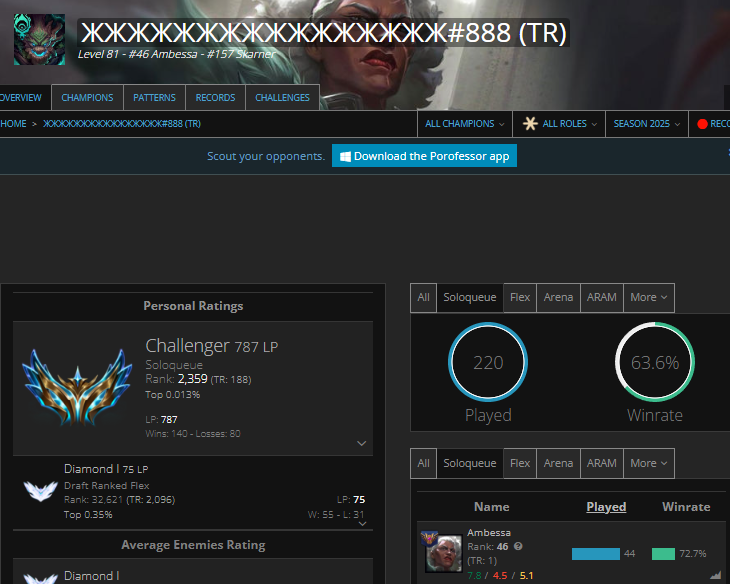The image size is (730, 584).
Task: Select the Soloqueue tab above the Played circle
Action: [x=470, y=298]
